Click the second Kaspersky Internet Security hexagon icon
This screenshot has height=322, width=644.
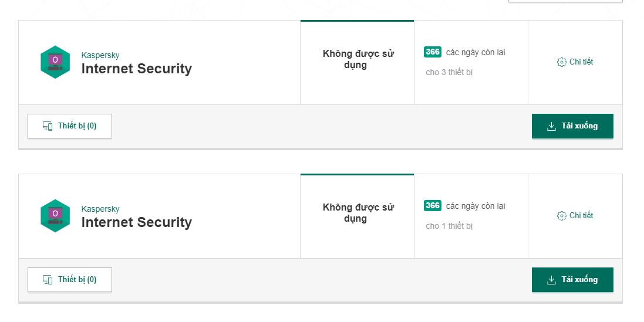(55, 216)
